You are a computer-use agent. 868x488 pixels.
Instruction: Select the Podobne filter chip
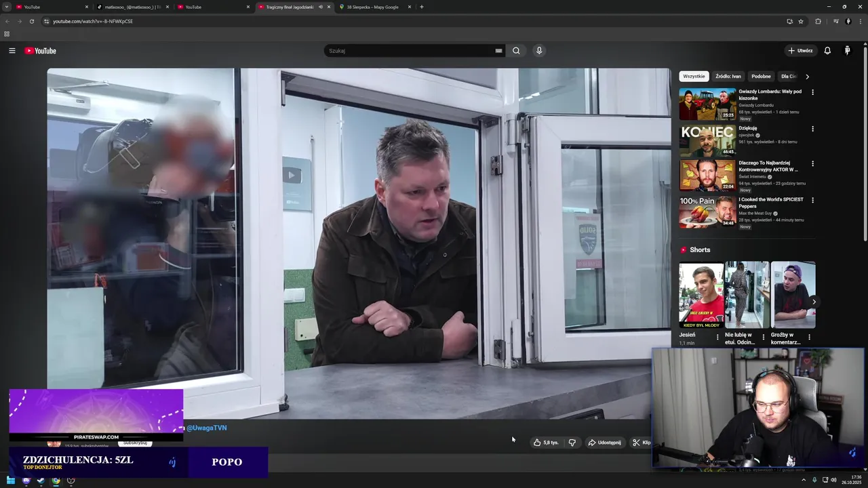pyautogui.click(x=761, y=77)
